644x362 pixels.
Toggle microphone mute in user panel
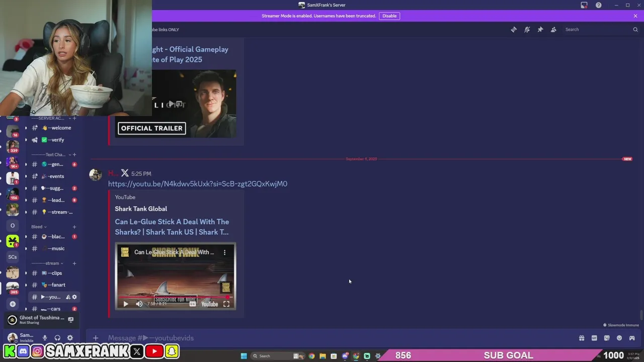click(x=45, y=338)
